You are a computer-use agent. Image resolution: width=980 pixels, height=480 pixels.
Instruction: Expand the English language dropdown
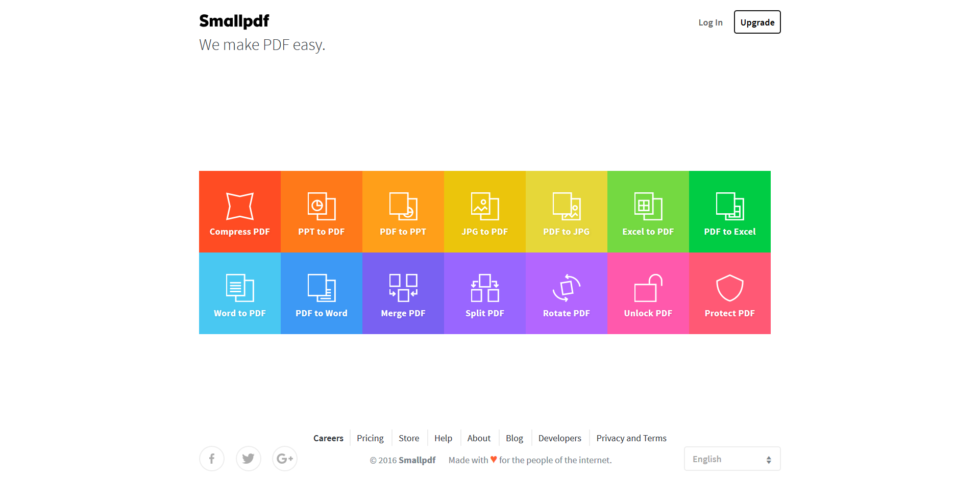coord(732,459)
